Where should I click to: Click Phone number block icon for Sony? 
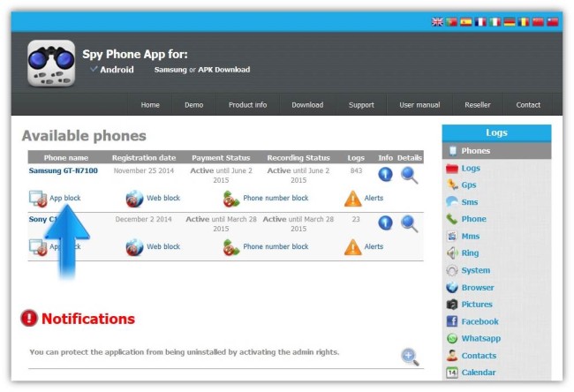click(231, 247)
